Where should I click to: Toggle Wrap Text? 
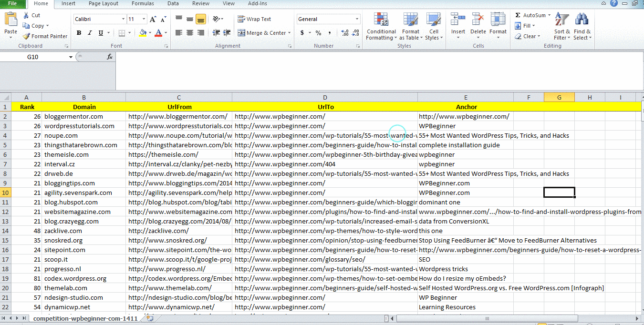254,19
